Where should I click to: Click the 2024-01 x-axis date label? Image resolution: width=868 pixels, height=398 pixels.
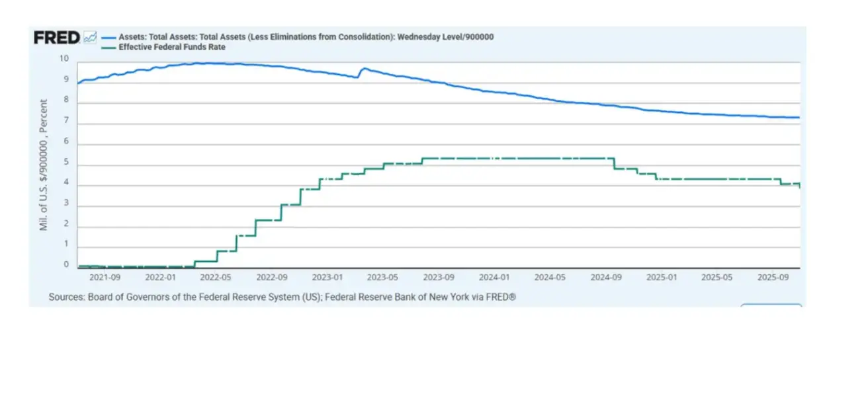coord(494,278)
